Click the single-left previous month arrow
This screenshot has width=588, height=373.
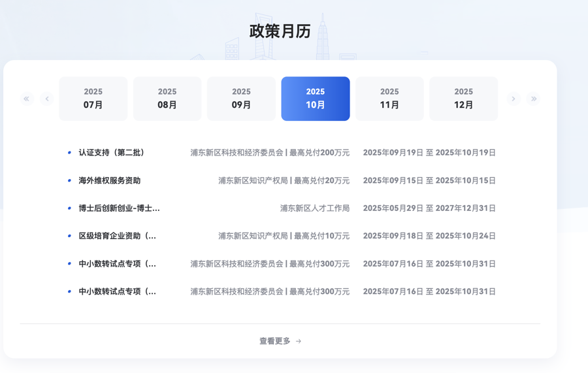pyautogui.click(x=47, y=99)
